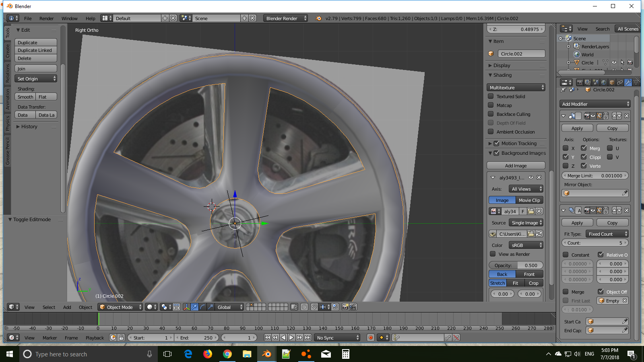Click the OpenGL render image camera icon
This screenshot has height=362, width=644.
tap(345, 307)
